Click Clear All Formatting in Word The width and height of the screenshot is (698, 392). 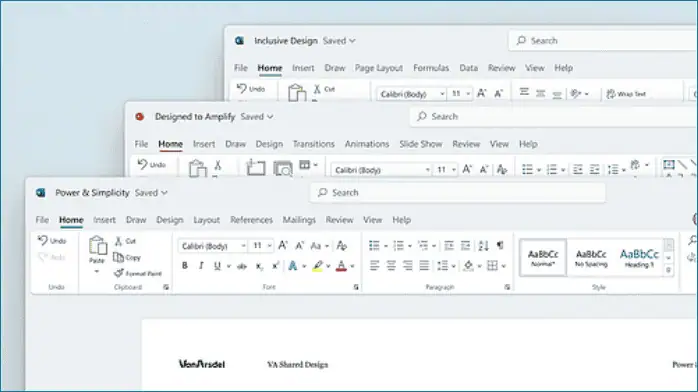(342, 246)
